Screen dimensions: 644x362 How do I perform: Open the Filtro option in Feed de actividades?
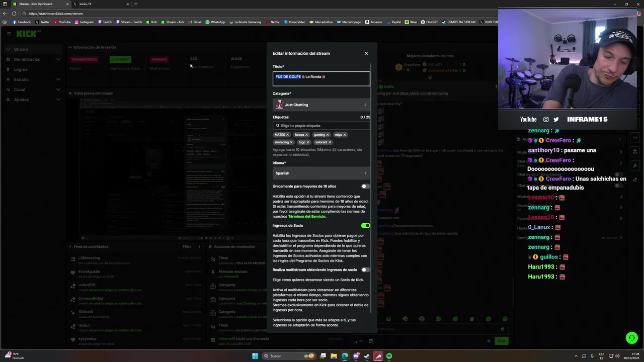(x=187, y=246)
